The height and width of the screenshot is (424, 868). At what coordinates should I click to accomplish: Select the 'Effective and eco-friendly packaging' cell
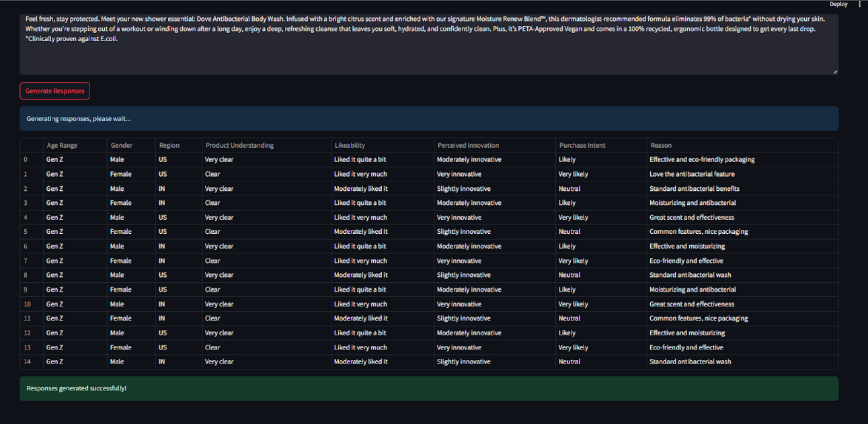742,160
